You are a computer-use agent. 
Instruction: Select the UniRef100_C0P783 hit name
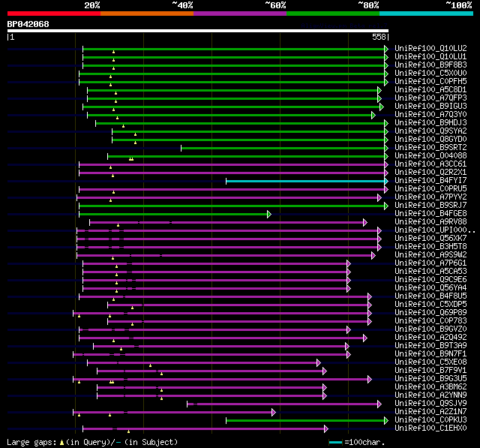[430, 321]
